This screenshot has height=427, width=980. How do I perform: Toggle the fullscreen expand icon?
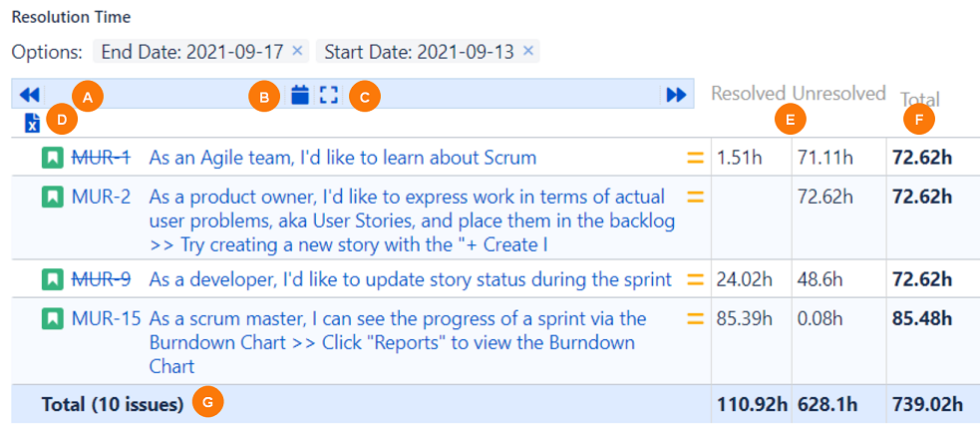(329, 95)
